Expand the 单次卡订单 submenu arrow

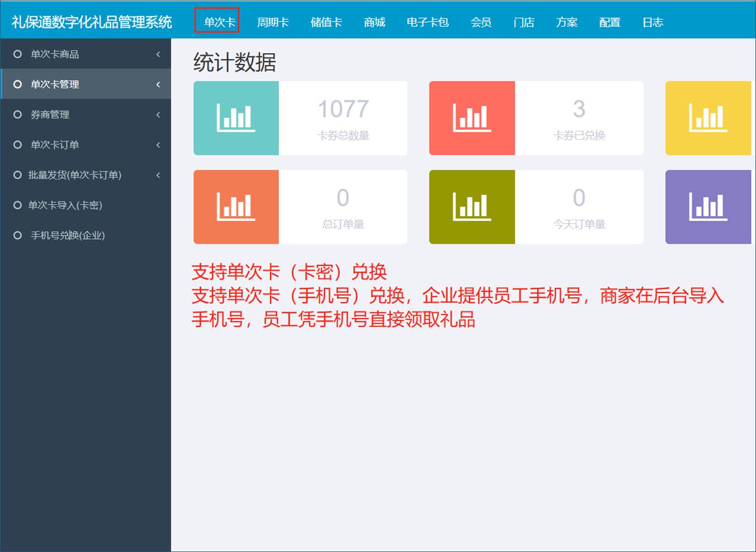tap(158, 145)
